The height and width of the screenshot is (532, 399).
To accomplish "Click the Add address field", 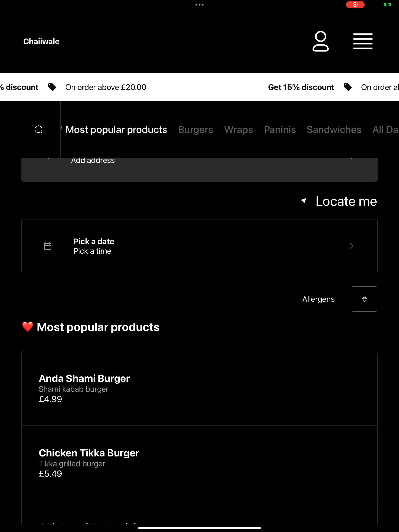I will [x=199, y=170].
